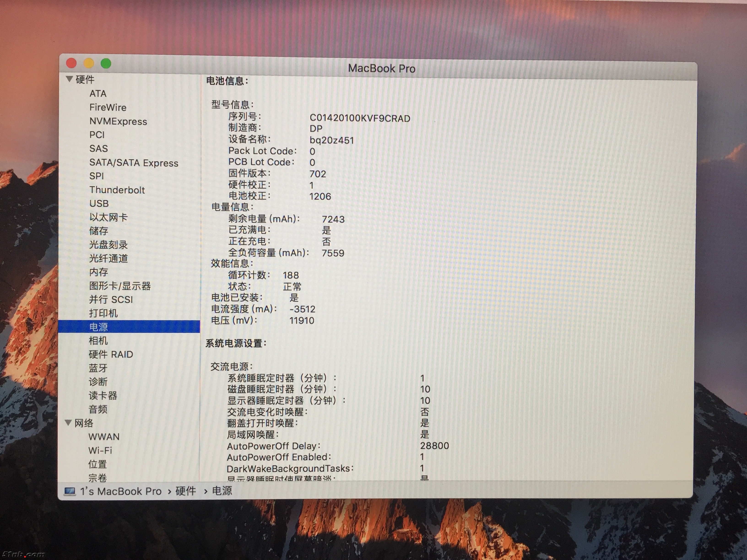Select Thunderbolt in the sidebar
Viewport: 747px width, 560px height.
coord(117,190)
